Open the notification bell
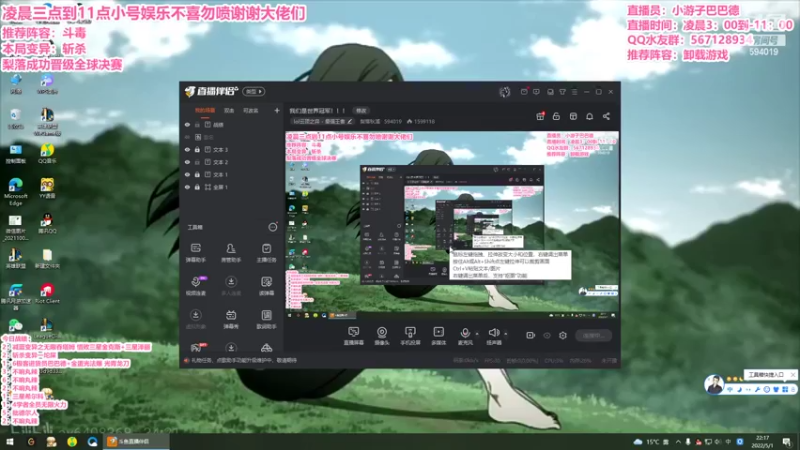This screenshot has height=450, width=800. pos(589,116)
